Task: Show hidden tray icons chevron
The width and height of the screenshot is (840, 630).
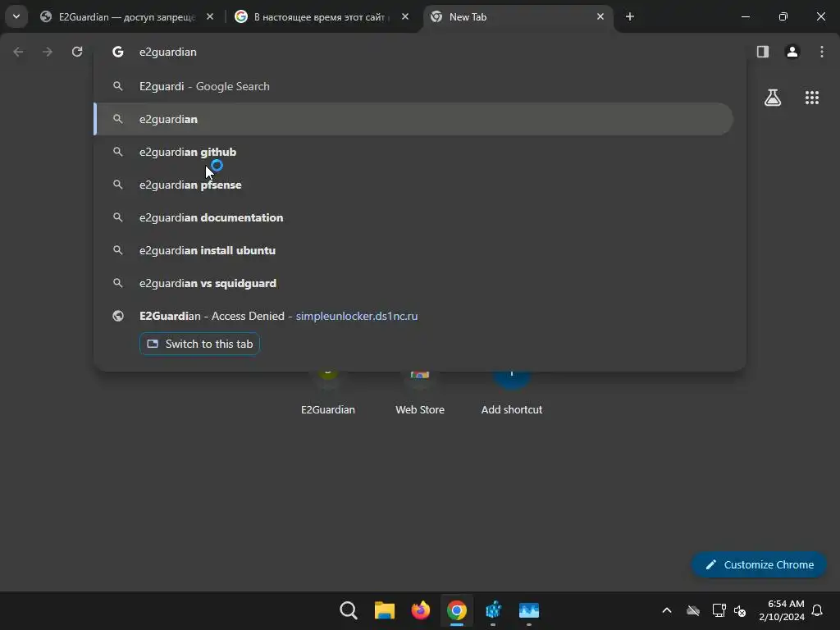Action: click(x=667, y=610)
